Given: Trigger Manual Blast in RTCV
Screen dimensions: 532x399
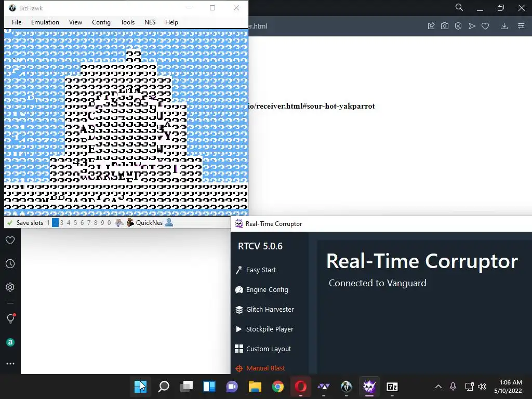Looking at the screenshot, I should click(265, 368).
